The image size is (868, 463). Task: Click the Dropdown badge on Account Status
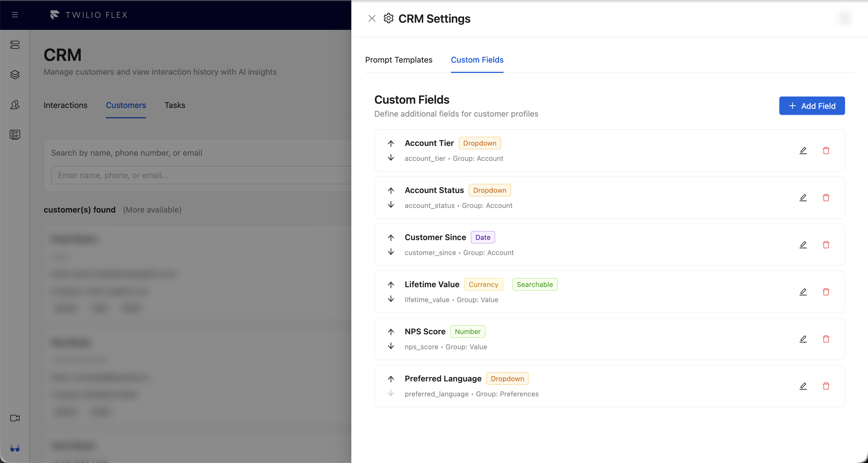pyautogui.click(x=490, y=190)
